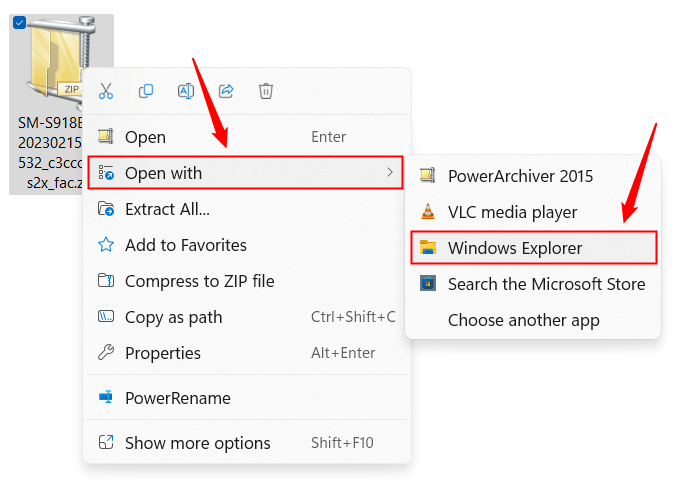
Task: Uncheck the ZIP file selection checkbox
Action: point(19,23)
